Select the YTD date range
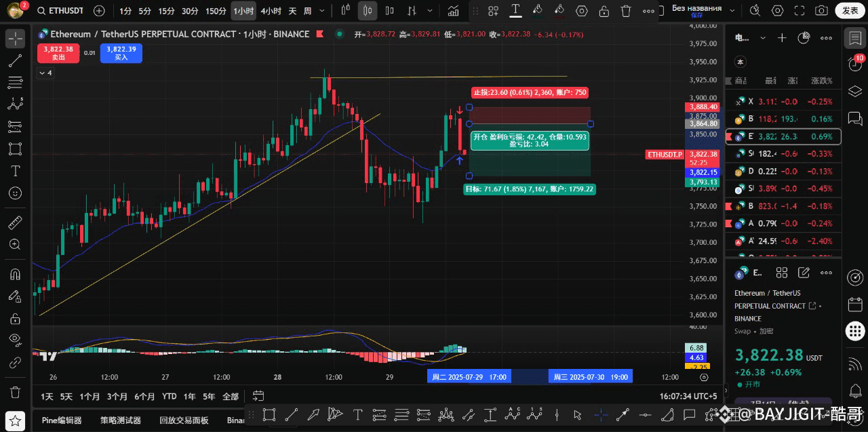The height and width of the screenshot is (432, 868). (x=169, y=396)
